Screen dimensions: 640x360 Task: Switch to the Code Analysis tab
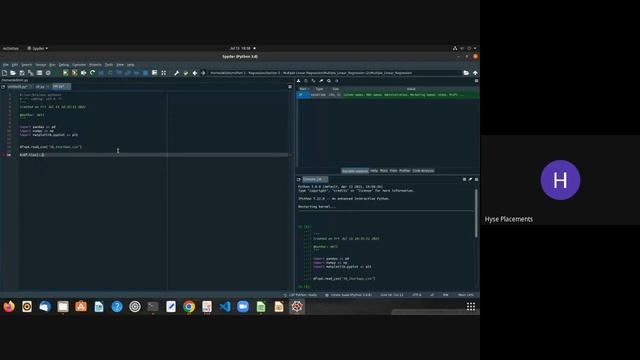click(423, 171)
